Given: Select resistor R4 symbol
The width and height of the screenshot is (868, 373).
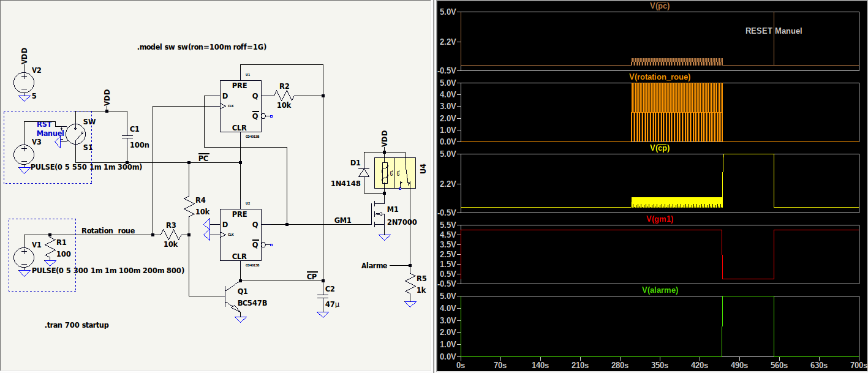Looking at the screenshot, I should [x=189, y=205].
